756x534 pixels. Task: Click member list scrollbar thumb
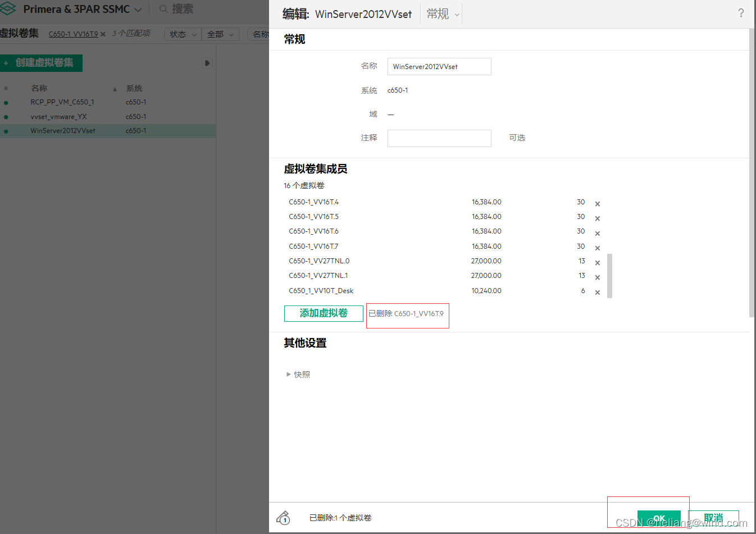[609, 276]
